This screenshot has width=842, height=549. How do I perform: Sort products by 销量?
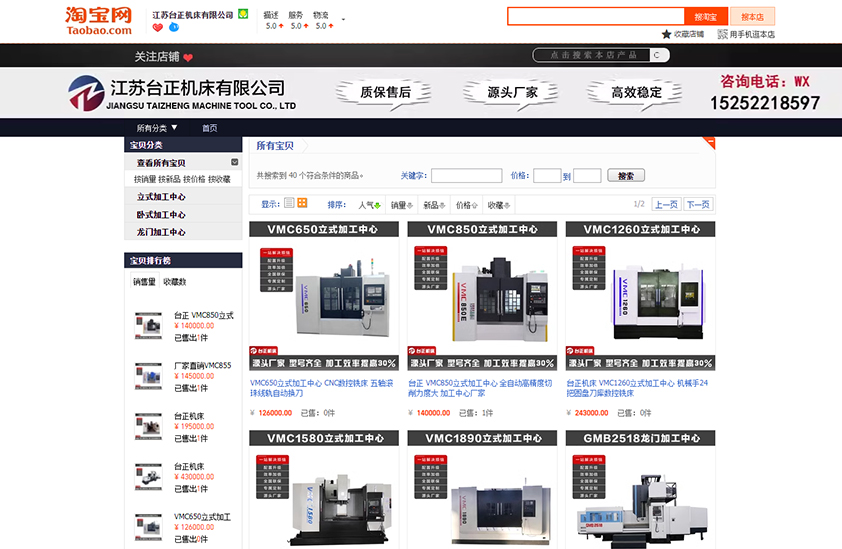coord(401,205)
